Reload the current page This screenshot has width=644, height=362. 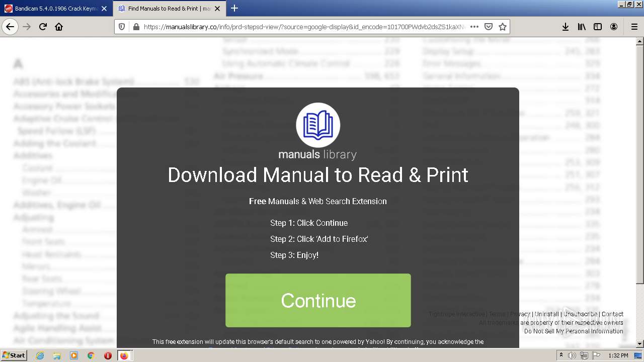(x=43, y=27)
